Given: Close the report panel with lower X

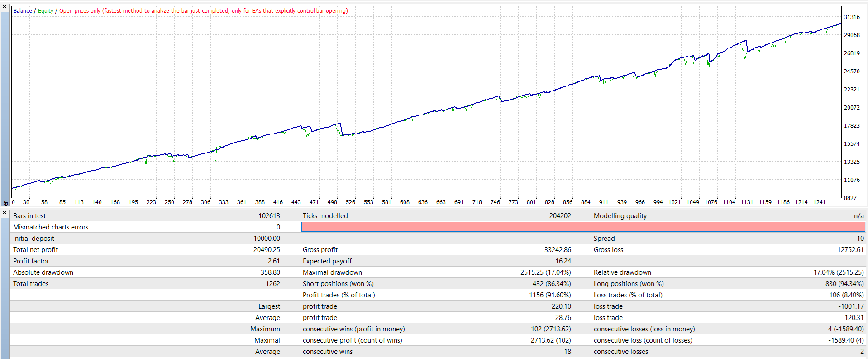Looking at the screenshot, I should (x=5, y=213).
